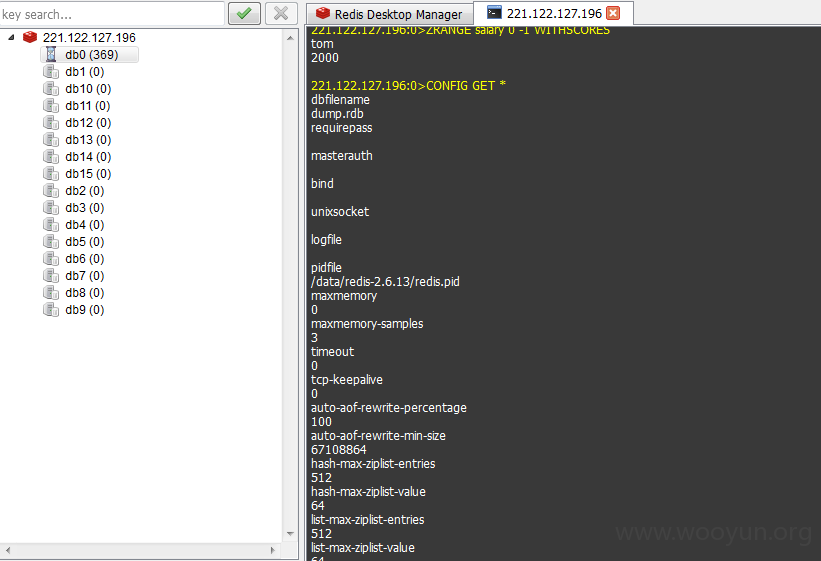Click the database icon beside db9
821x561 pixels.
(51, 310)
